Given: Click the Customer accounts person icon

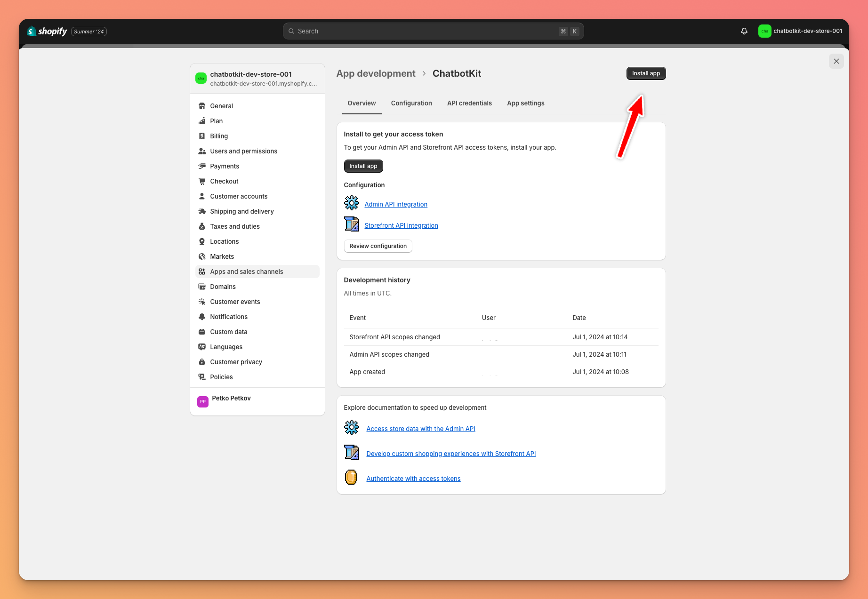Looking at the screenshot, I should point(202,196).
